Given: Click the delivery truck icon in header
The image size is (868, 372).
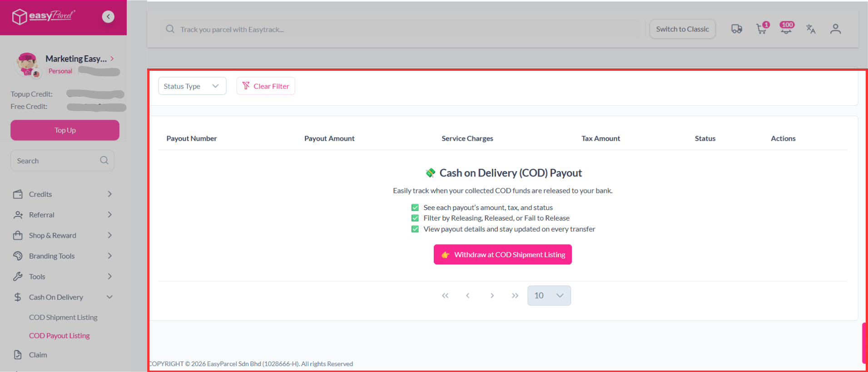Looking at the screenshot, I should pyautogui.click(x=736, y=29).
